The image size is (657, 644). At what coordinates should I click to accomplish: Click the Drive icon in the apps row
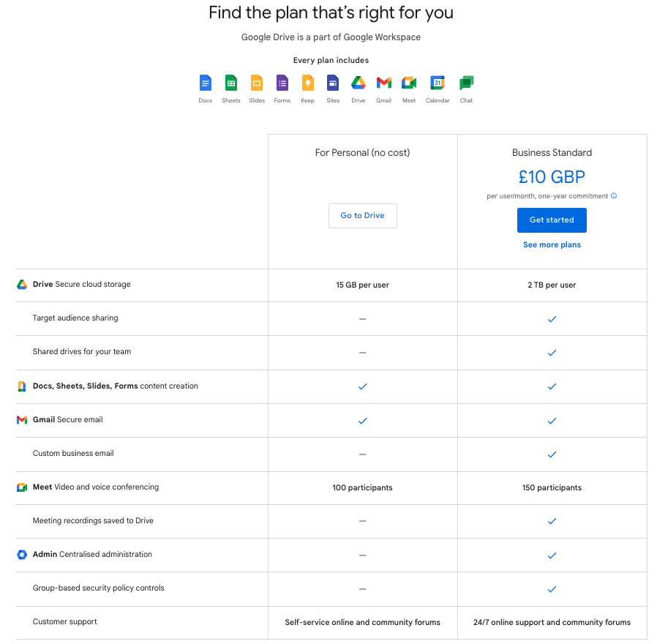358,83
